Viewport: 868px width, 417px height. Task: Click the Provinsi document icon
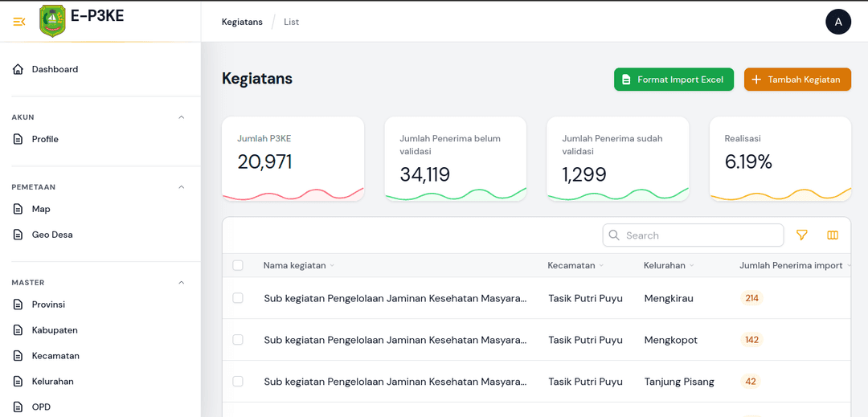click(18, 305)
